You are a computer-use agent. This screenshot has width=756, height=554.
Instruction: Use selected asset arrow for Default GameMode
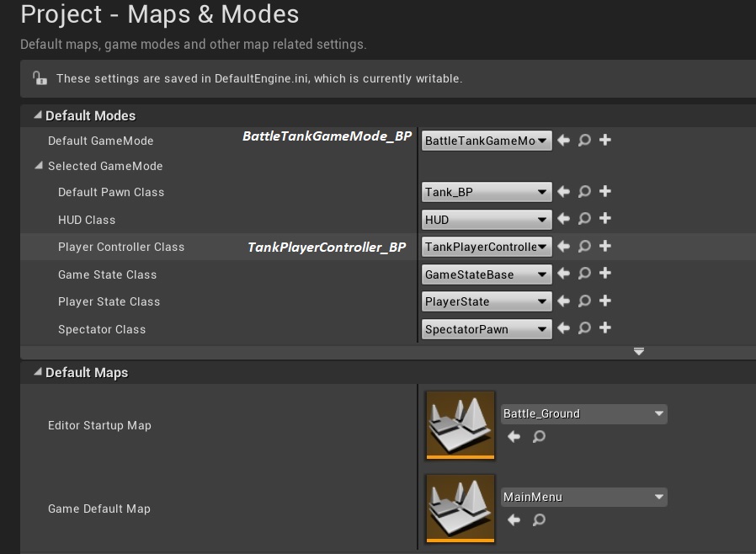(x=564, y=141)
